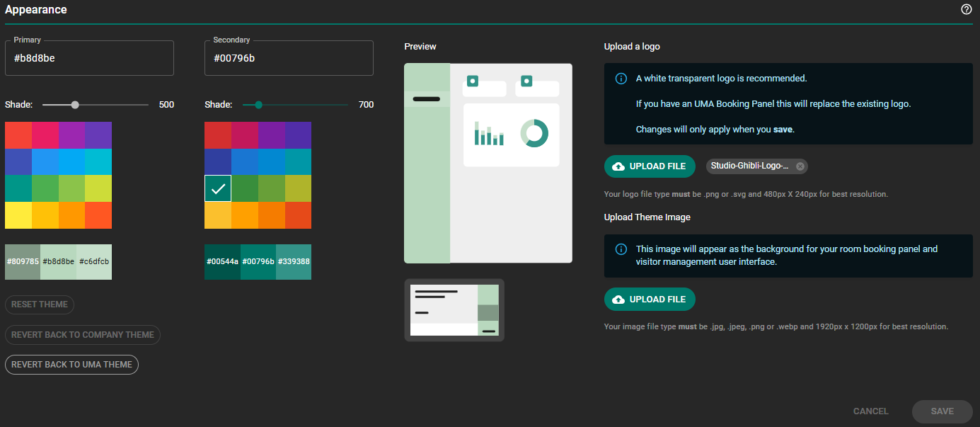Select secondary shade variant #339388
This screenshot has width=980, height=427.
coord(294,262)
